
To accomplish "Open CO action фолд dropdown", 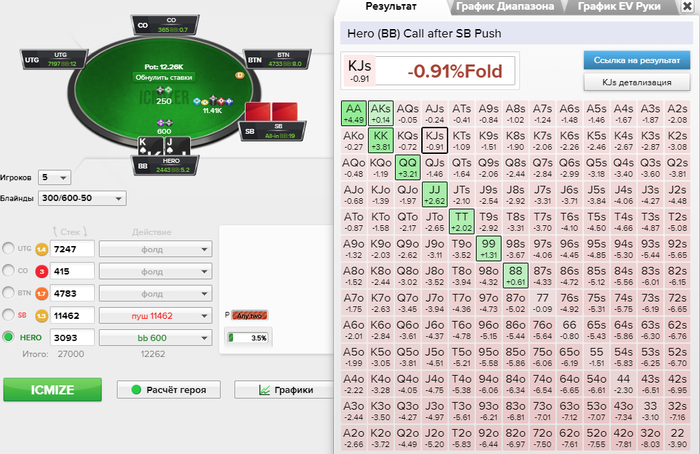I will tap(155, 271).
